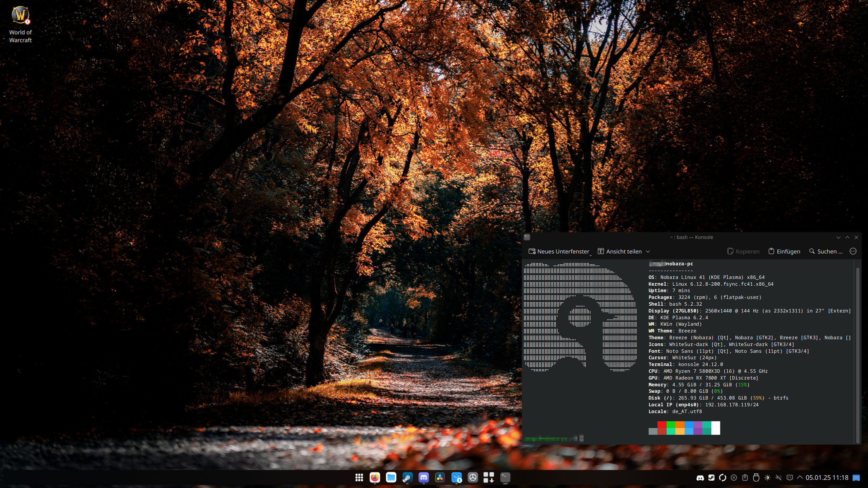The height and width of the screenshot is (488, 868).
Task: Toggle Show Desktop at panel end
Action: click(x=856, y=478)
